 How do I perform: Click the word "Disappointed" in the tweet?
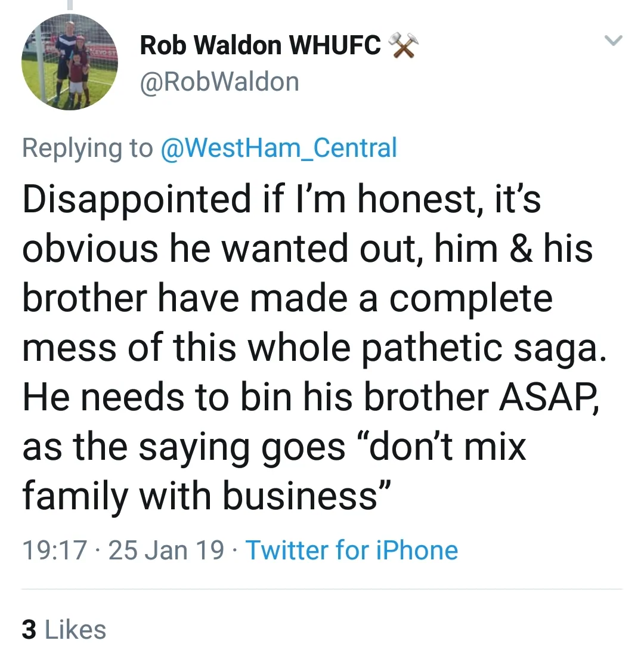pyautogui.click(x=137, y=199)
